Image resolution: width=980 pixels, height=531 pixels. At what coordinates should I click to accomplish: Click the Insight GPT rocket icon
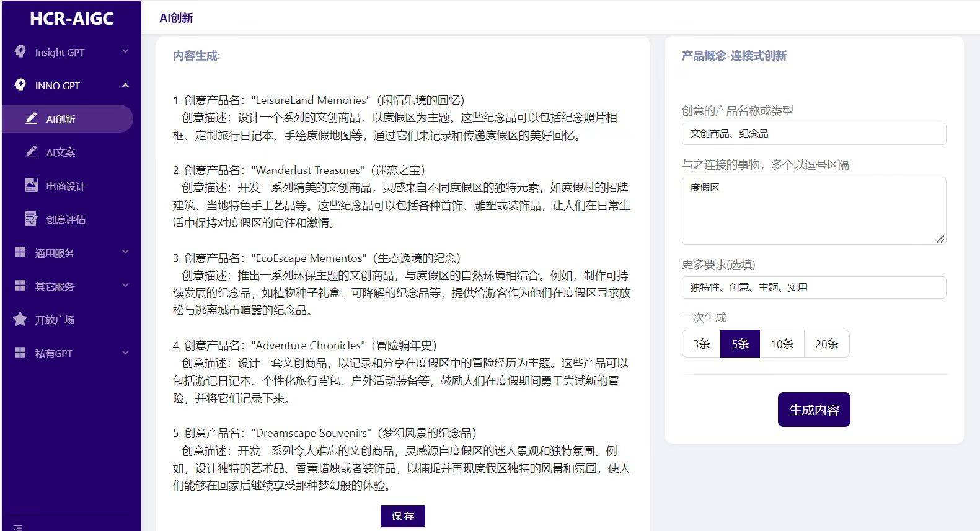coord(20,51)
